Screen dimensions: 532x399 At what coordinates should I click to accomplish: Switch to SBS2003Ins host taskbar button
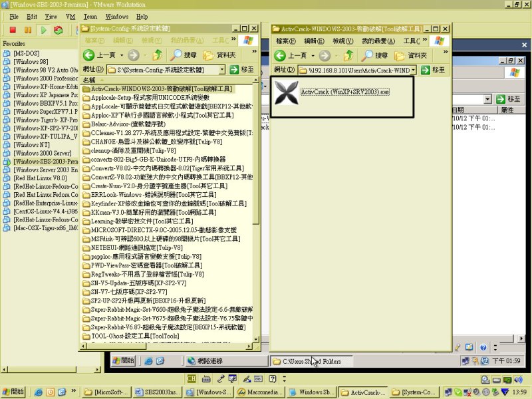click(x=158, y=392)
